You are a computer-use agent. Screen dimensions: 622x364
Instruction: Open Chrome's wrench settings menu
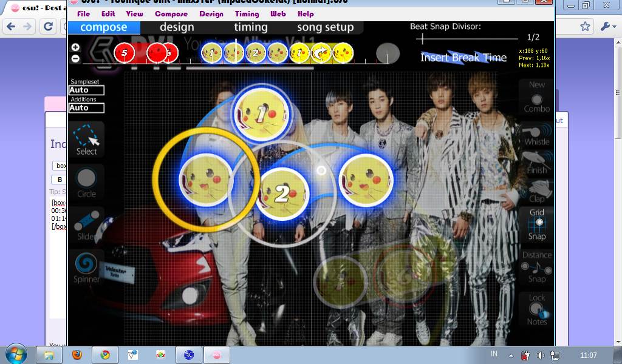606,27
